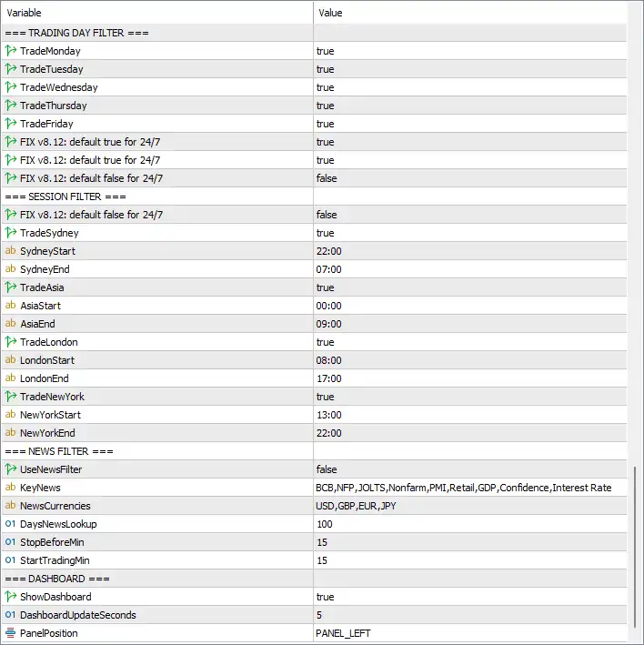
Task: Edit the KeyNews keyword list value
Action: (x=470, y=488)
